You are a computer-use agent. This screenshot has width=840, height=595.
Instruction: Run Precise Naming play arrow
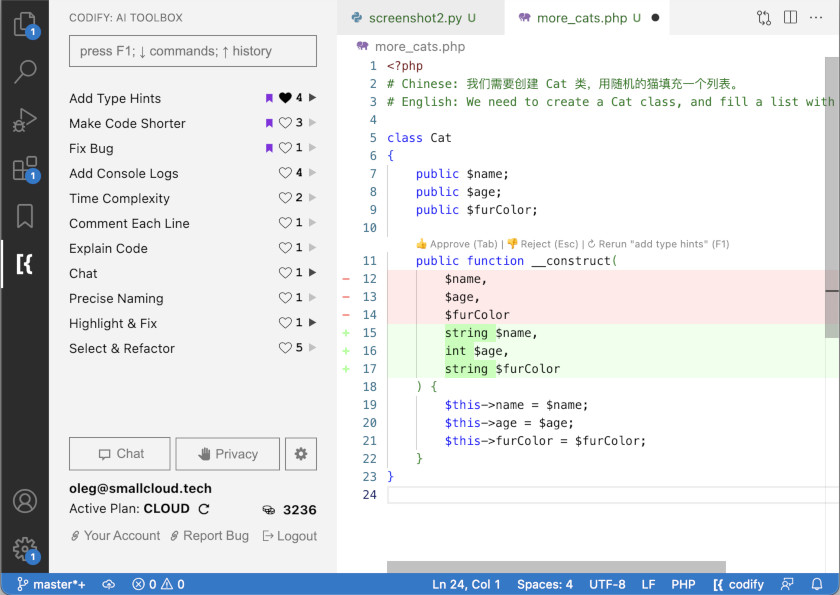pos(312,297)
